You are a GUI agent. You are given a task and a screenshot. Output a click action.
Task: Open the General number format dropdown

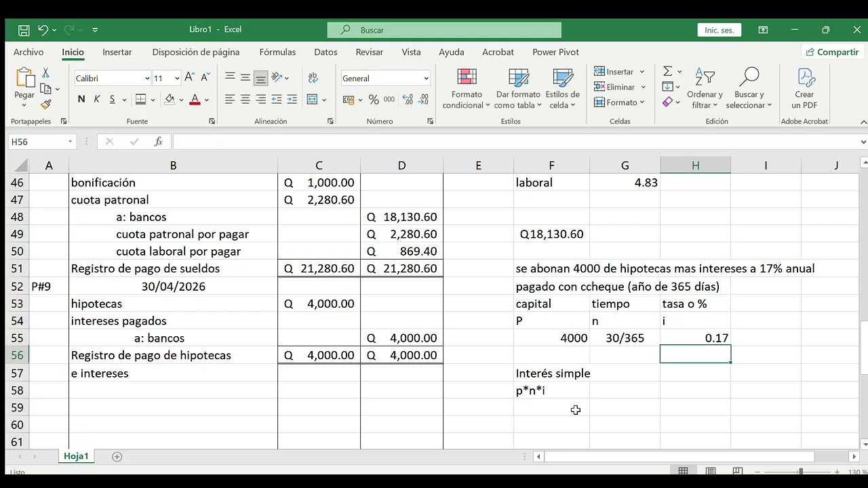[426, 79]
